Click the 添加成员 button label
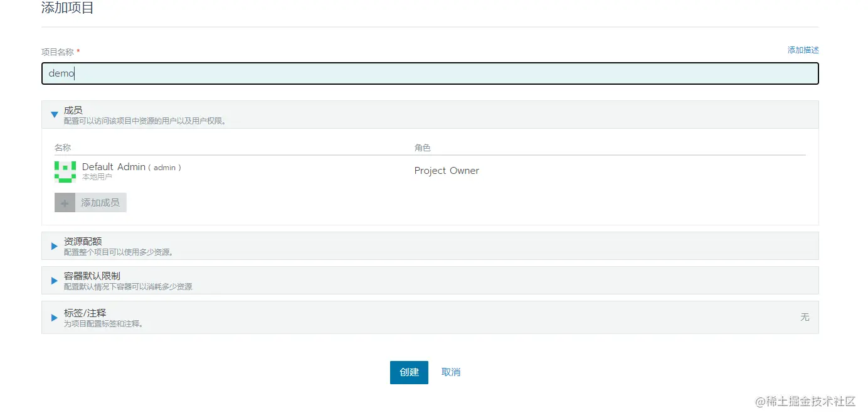The image size is (868, 420). (100, 203)
